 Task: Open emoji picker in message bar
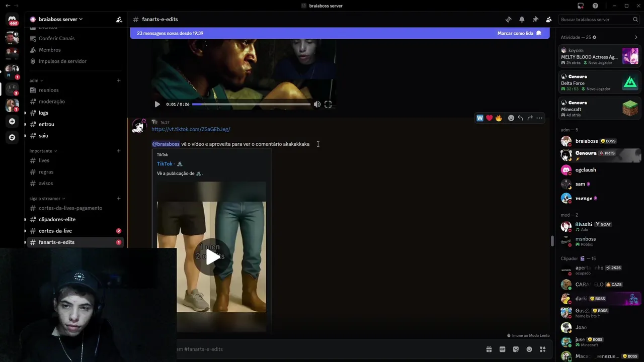tap(529, 349)
